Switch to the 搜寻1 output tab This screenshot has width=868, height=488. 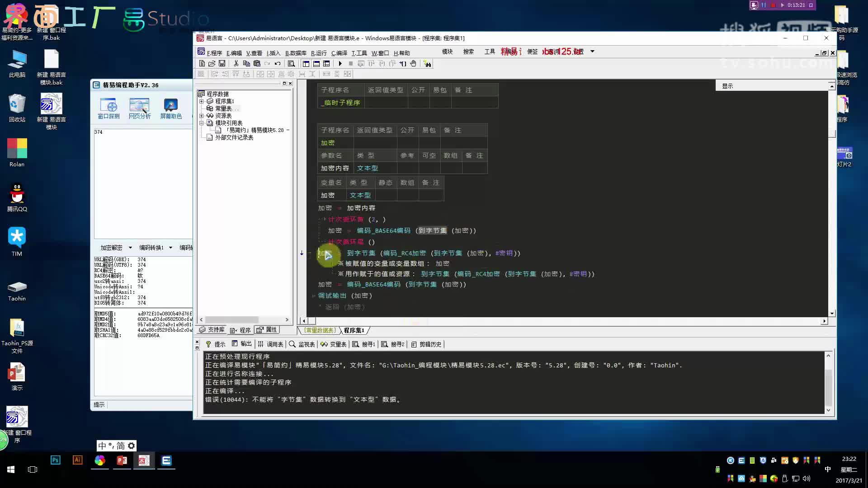(x=364, y=344)
